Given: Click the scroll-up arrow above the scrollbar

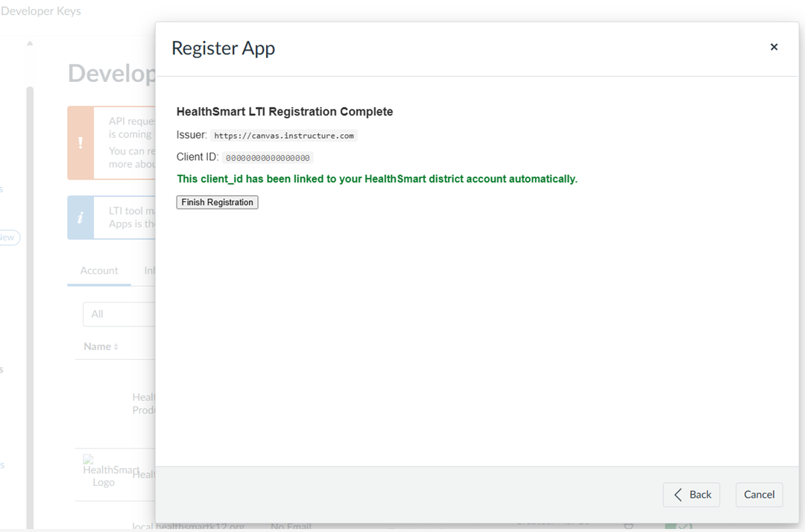Looking at the screenshot, I should 30,44.
